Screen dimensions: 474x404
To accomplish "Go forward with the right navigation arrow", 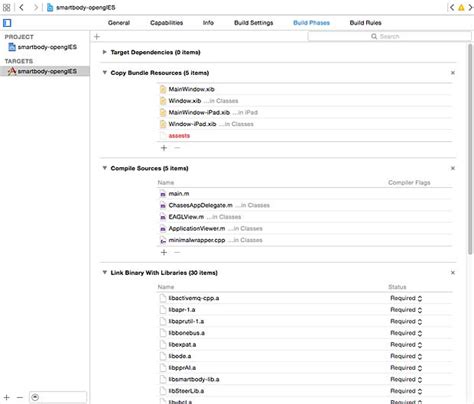I will (x=36, y=7).
